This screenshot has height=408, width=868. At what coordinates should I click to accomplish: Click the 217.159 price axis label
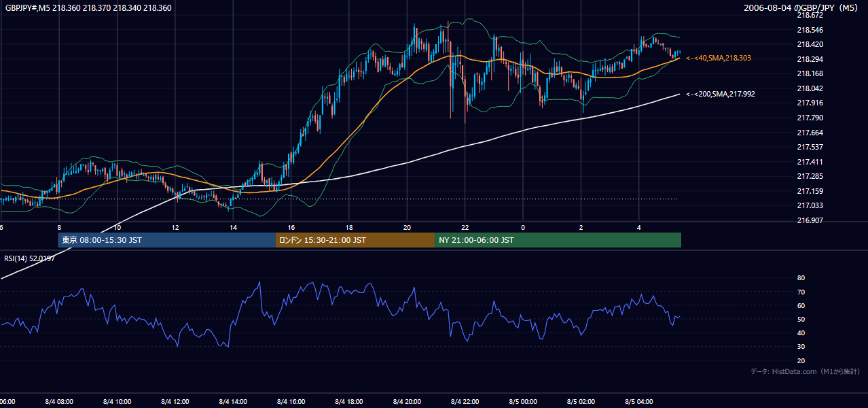tap(809, 191)
